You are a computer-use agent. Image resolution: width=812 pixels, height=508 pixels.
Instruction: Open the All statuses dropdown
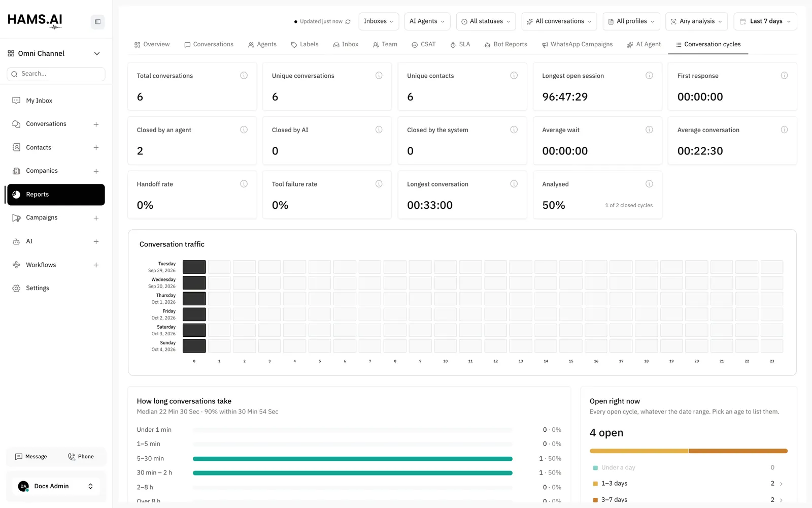coord(486,21)
